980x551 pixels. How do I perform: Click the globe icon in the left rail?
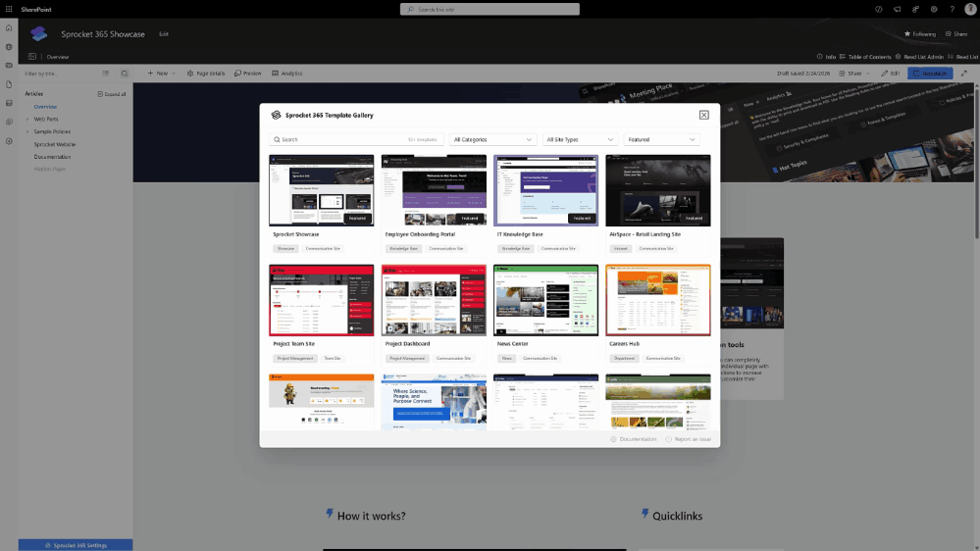[x=9, y=46]
